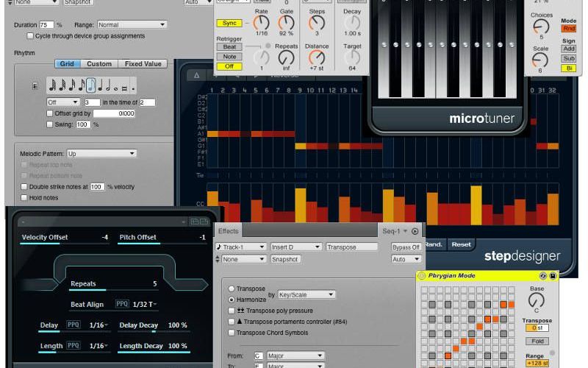
Task: Enable the Swing checkbox
Action: click(50, 124)
